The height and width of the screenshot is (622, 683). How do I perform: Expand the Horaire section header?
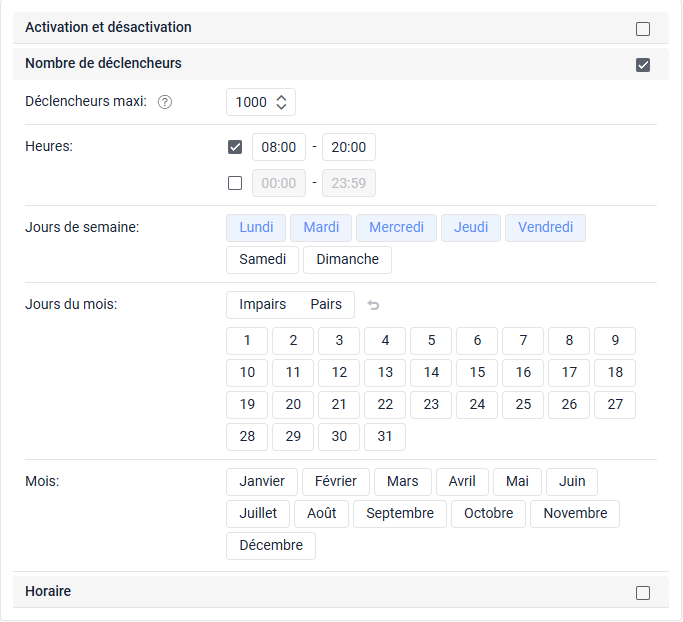[300, 592]
